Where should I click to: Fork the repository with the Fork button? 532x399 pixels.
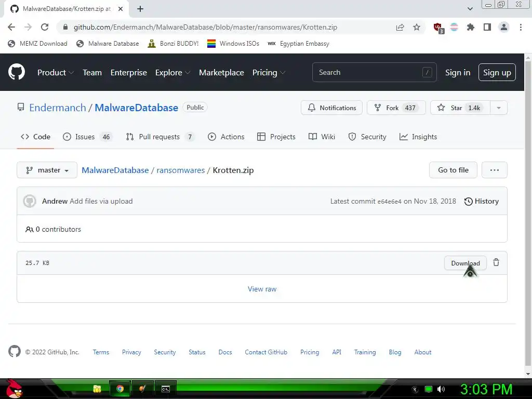(396, 108)
